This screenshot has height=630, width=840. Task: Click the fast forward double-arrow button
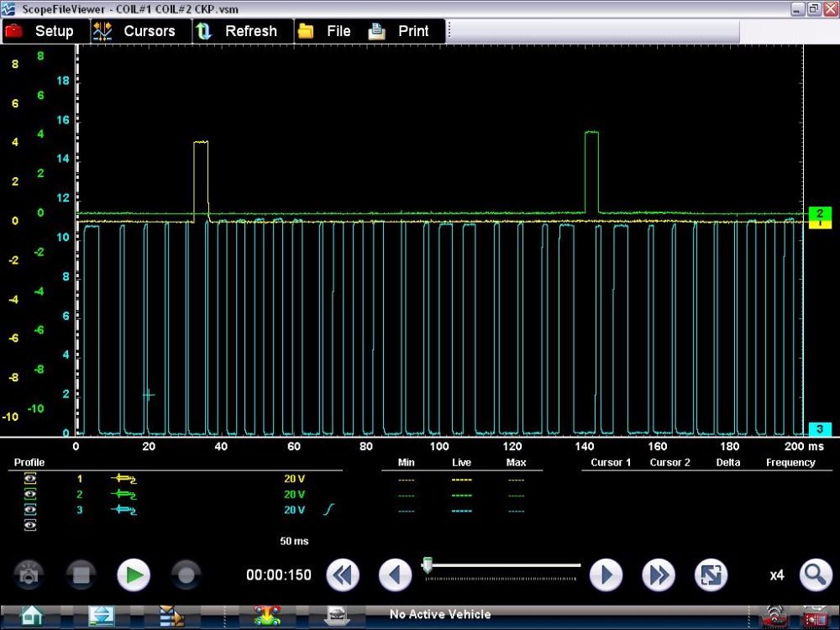pyautogui.click(x=659, y=575)
